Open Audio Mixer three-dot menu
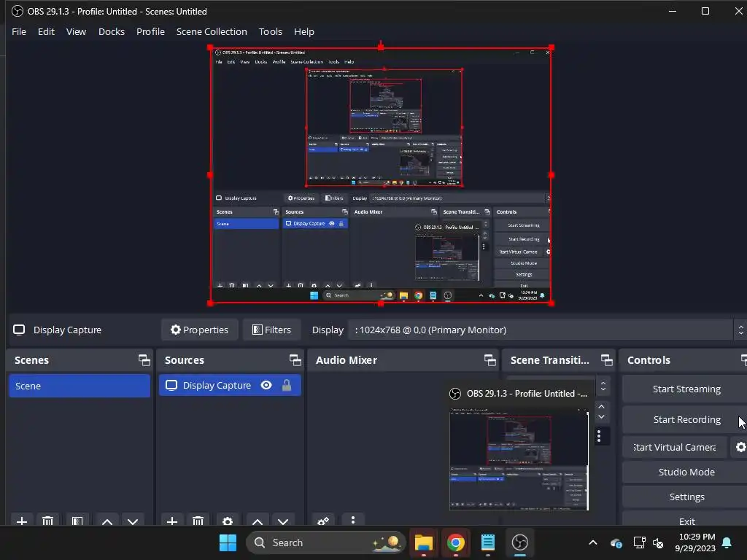 [352, 519]
